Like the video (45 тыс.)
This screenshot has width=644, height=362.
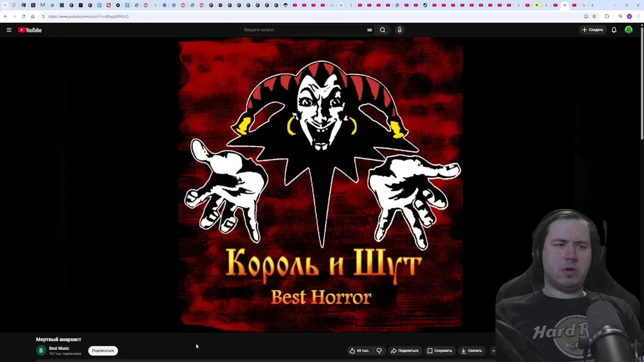click(360, 350)
